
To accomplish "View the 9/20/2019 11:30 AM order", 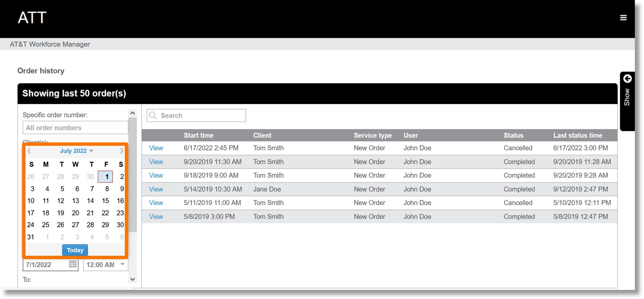I will [156, 162].
